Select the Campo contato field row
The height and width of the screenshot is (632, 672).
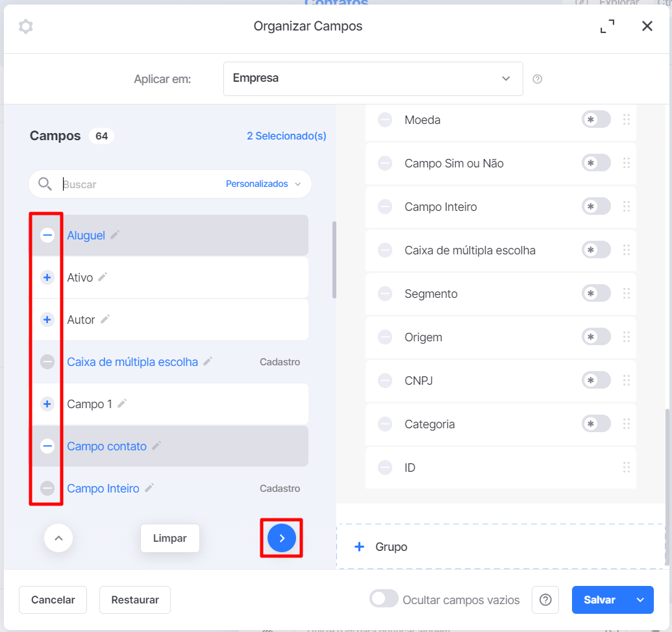170,446
